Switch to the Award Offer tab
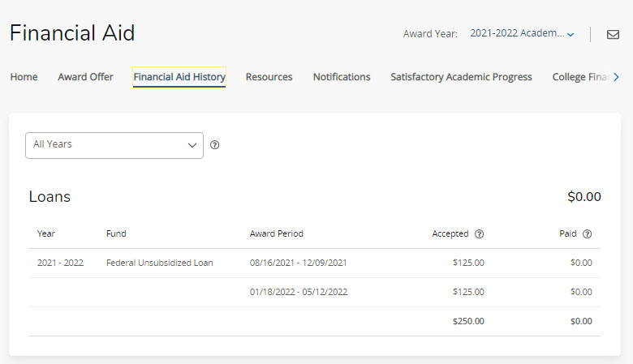 (x=85, y=77)
